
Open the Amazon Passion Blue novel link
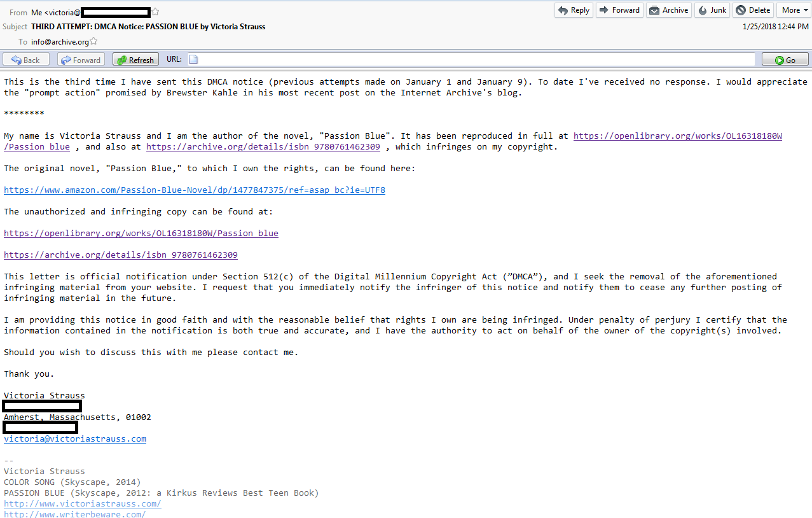coord(195,190)
